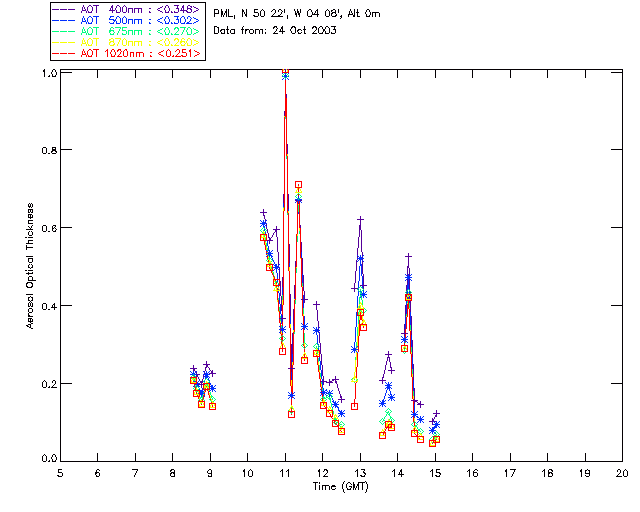Click the x-axis tick label 13

360,473
